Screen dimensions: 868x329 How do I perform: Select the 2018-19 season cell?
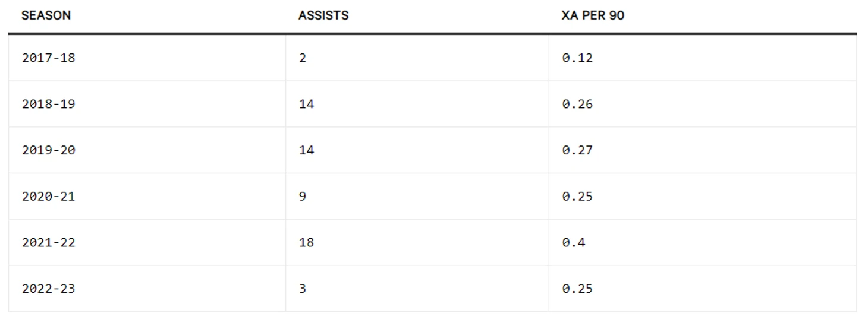[x=49, y=105]
